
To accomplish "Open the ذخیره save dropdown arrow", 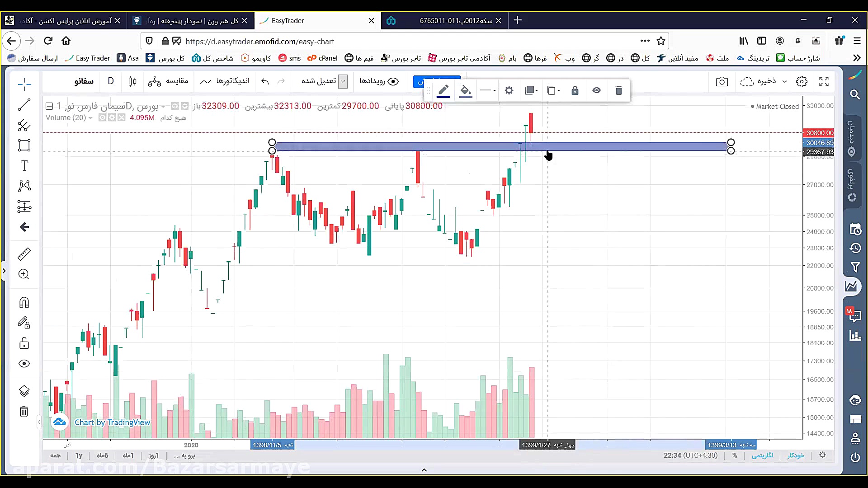I will (x=785, y=81).
